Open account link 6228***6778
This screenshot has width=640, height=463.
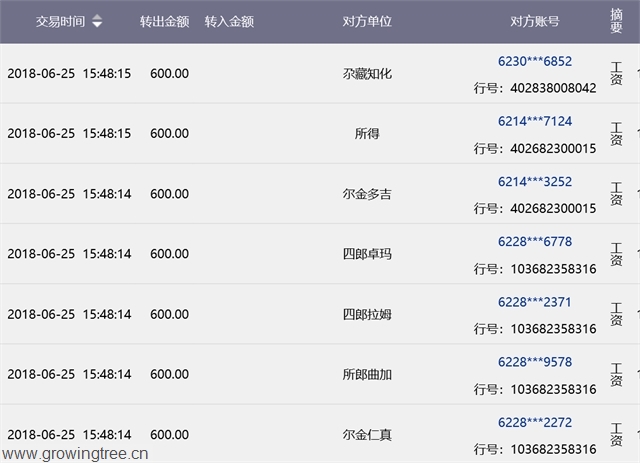[534, 241]
